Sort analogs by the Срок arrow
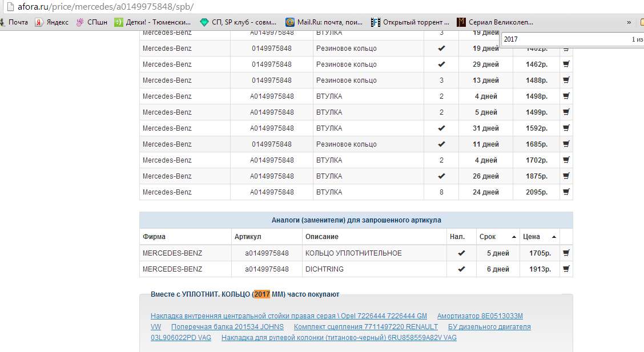The width and height of the screenshot is (644, 352). (x=514, y=237)
